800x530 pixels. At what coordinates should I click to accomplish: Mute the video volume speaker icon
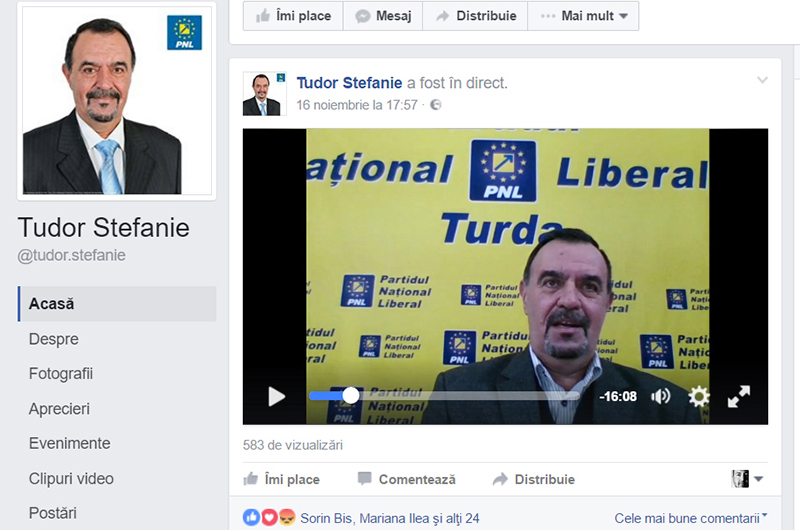click(x=661, y=396)
